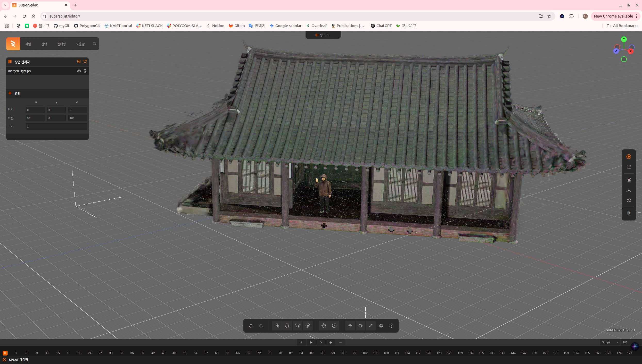This screenshot has height=364, width=642.
Task: Select the rotate transform tool
Action: click(360, 326)
